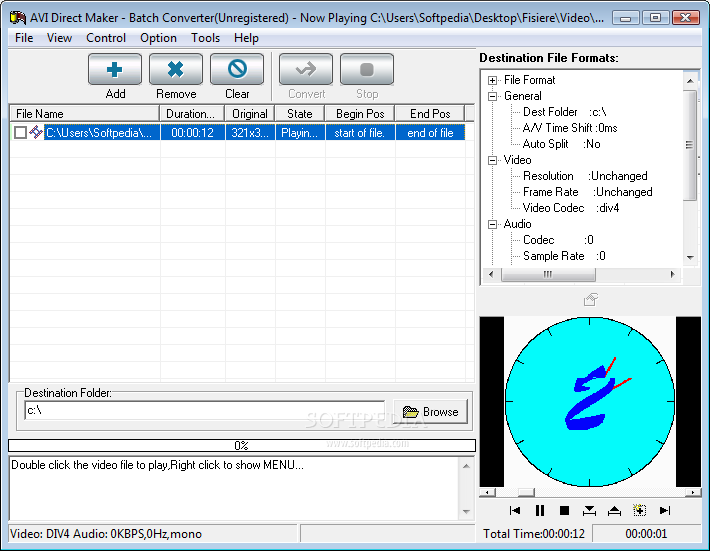Sort by File Name column header
Screen dimensions: 710x551
(x=84, y=114)
